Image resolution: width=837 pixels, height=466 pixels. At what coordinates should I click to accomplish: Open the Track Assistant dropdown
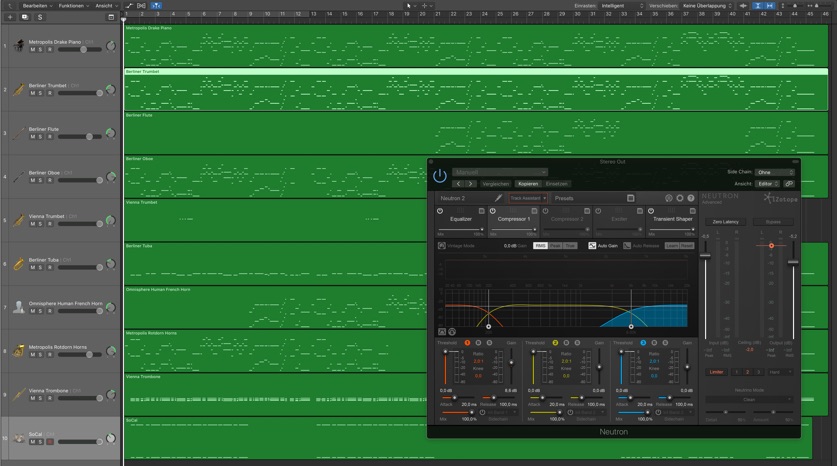528,198
